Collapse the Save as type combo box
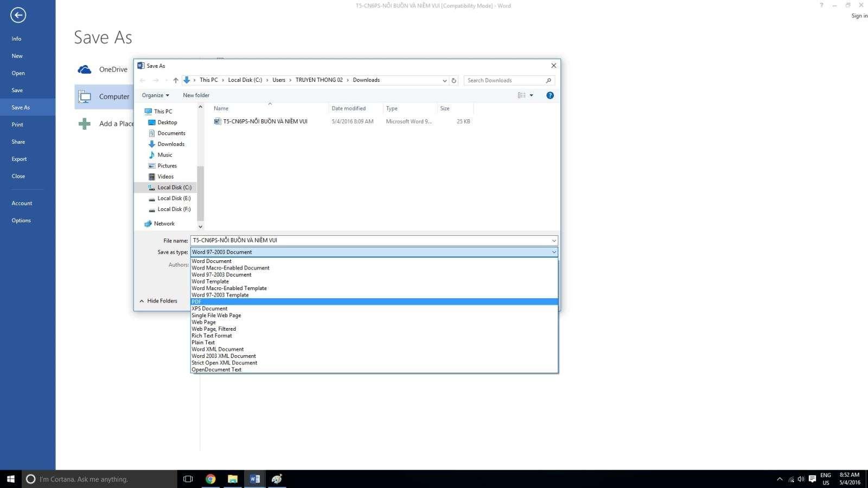 point(554,252)
